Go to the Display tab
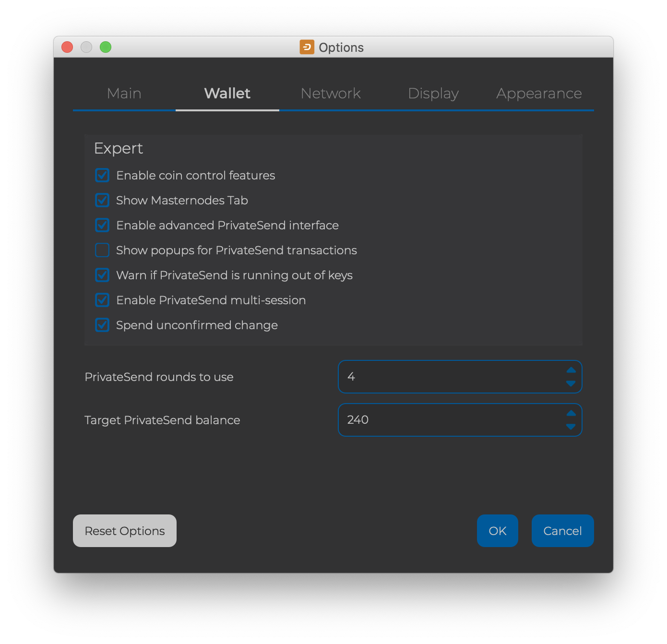Viewport: 667px width, 644px height. click(433, 93)
